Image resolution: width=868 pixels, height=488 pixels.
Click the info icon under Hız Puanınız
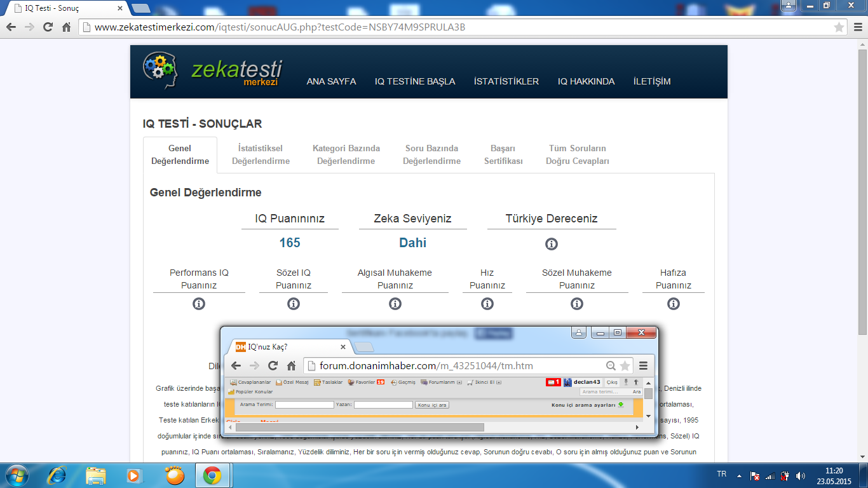[487, 304]
